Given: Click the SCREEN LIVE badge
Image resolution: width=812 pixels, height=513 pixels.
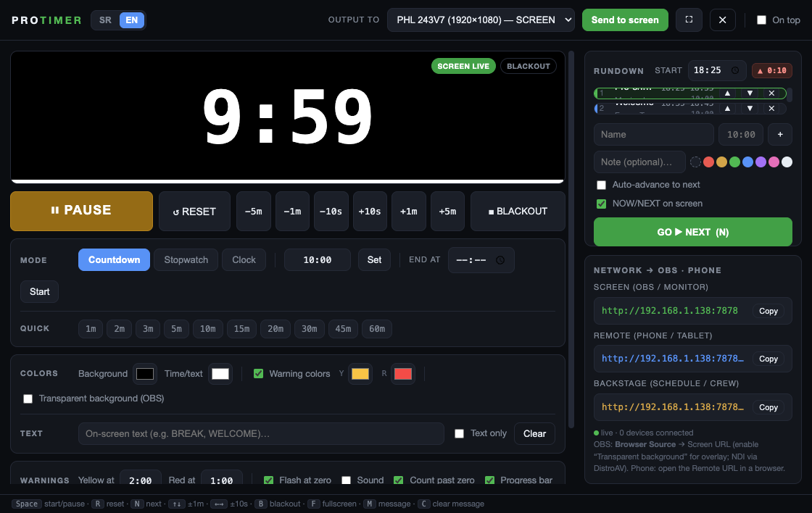Looking at the screenshot, I should click(463, 66).
